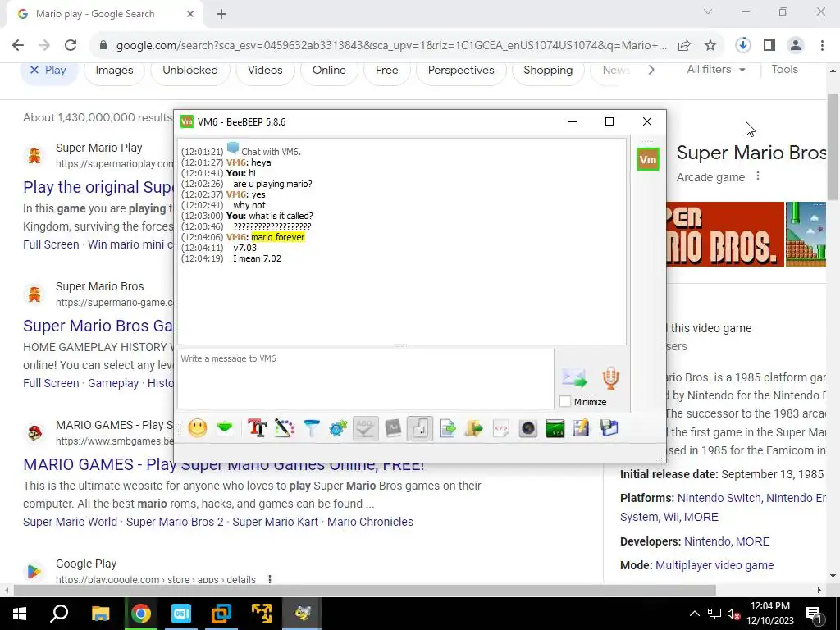Screen dimensions: 840x630
Task: Open the Nintendo developers link
Action: (707, 541)
